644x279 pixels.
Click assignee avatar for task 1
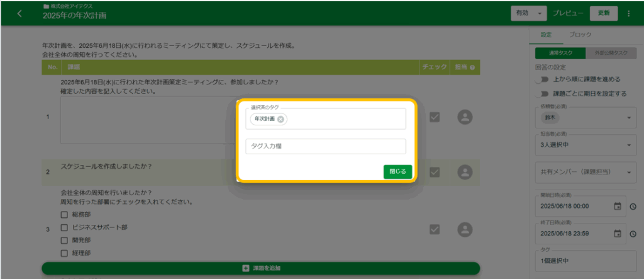[465, 117]
